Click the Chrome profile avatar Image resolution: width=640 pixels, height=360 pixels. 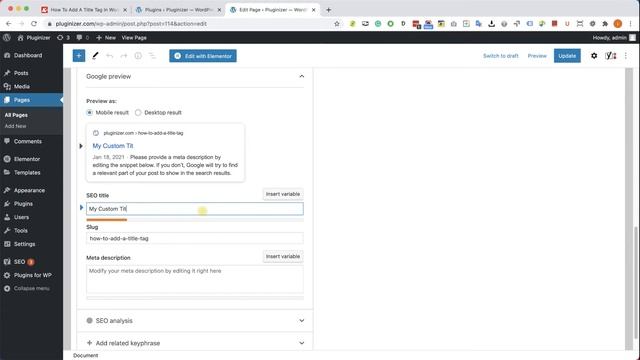point(618,24)
